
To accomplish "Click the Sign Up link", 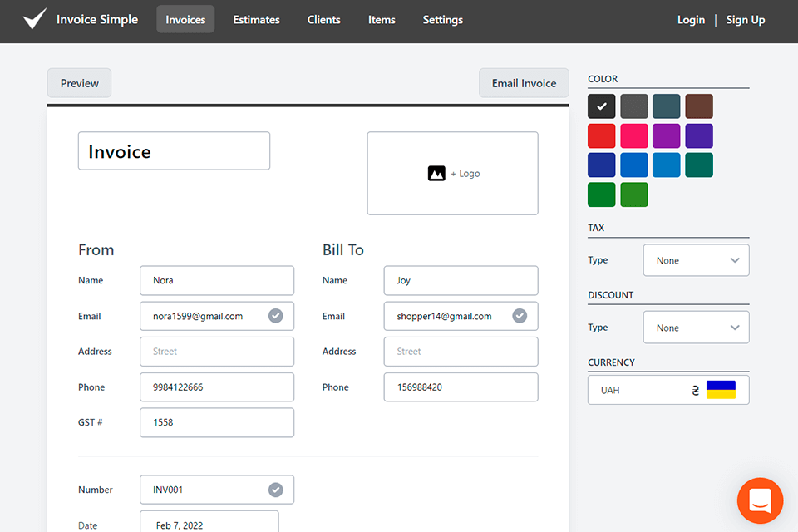I will click(745, 20).
